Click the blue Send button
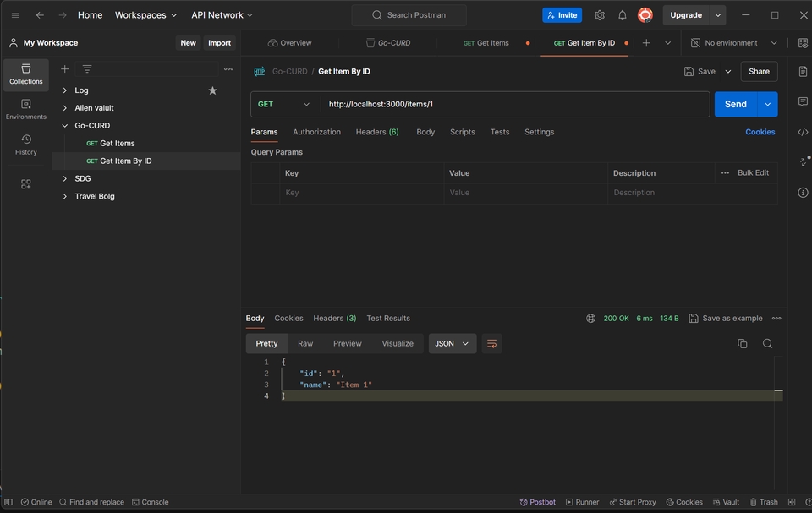Image resolution: width=812 pixels, height=513 pixels. point(735,104)
